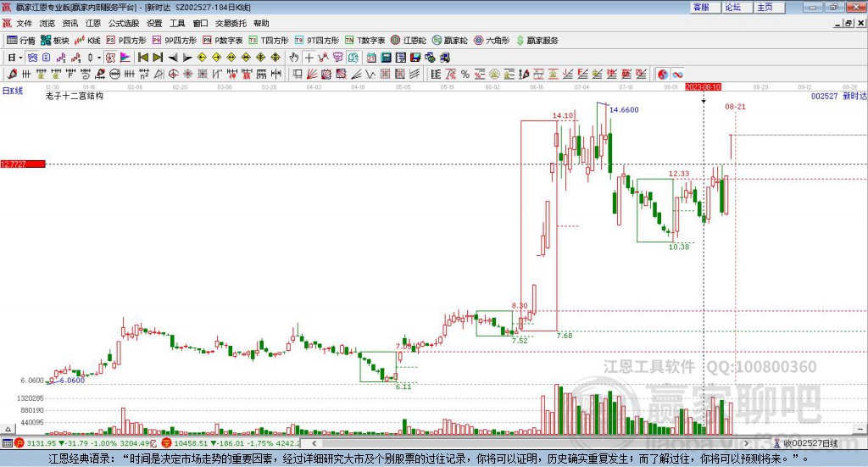The width and height of the screenshot is (868, 467).
Task: Click the blue infinity loop icon
Action: (x=677, y=74)
